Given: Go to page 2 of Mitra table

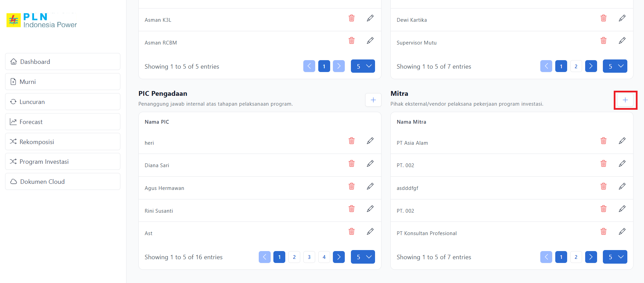Looking at the screenshot, I should click(x=576, y=257).
